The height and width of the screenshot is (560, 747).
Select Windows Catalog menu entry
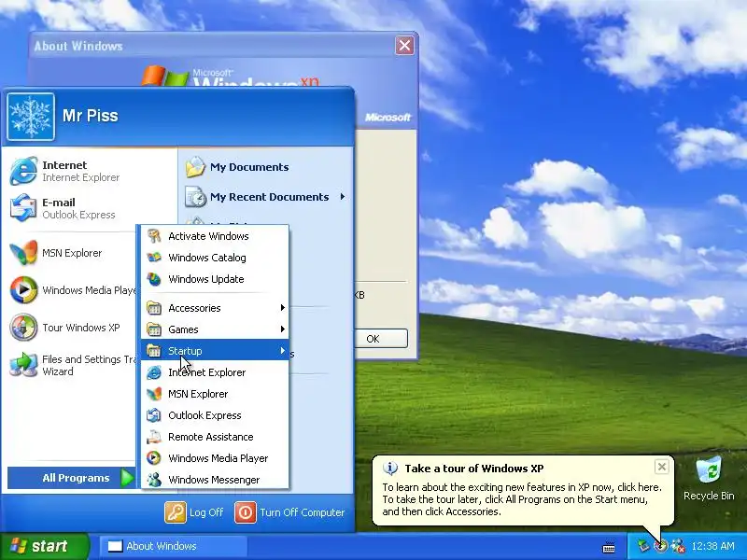pos(215,258)
